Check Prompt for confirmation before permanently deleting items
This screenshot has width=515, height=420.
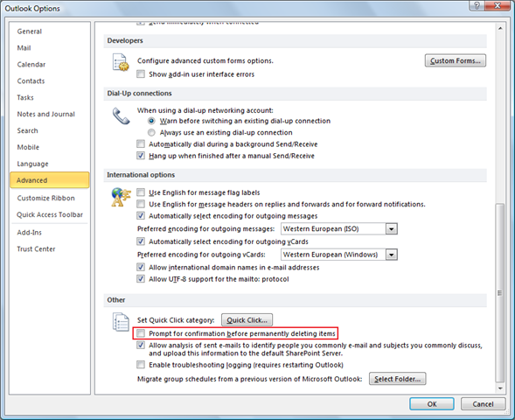[141, 333]
